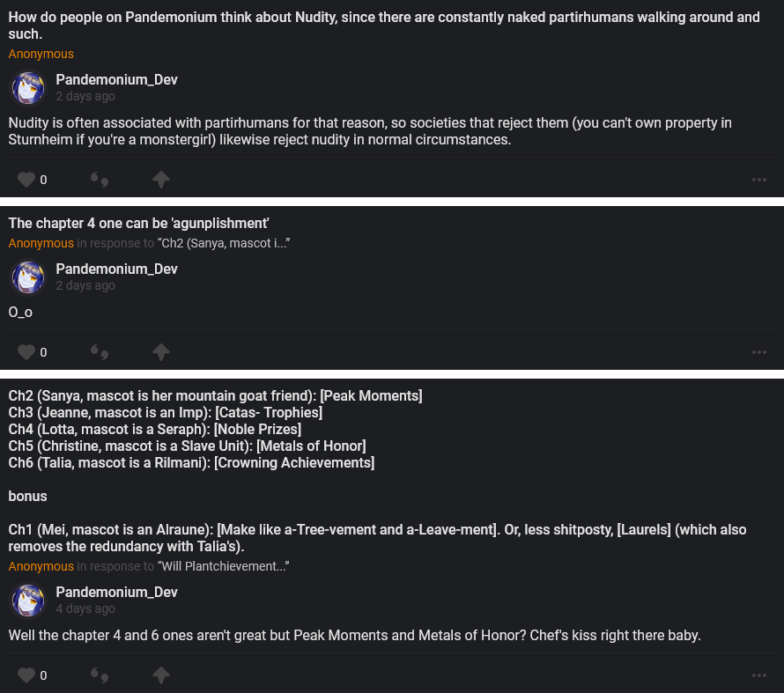The height and width of the screenshot is (693, 784).
Task: Like the nudity question answer with heart
Action: coord(26,180)
